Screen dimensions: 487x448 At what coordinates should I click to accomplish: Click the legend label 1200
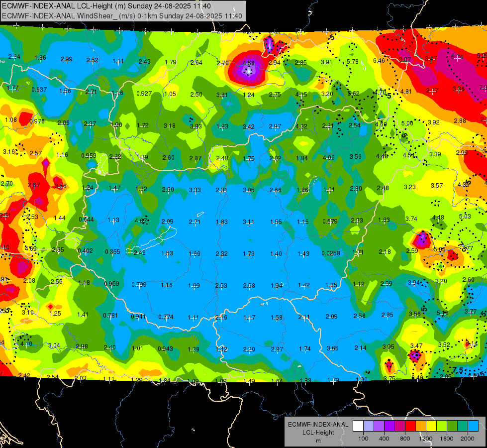(x=426, y=439)
